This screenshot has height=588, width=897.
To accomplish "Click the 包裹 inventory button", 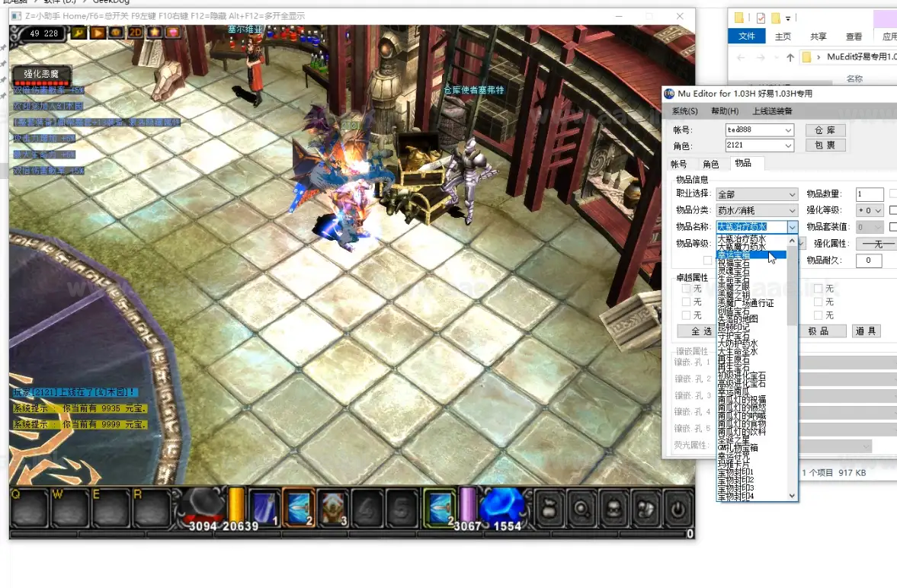I will pyautogui.click(x=825, y=145).
